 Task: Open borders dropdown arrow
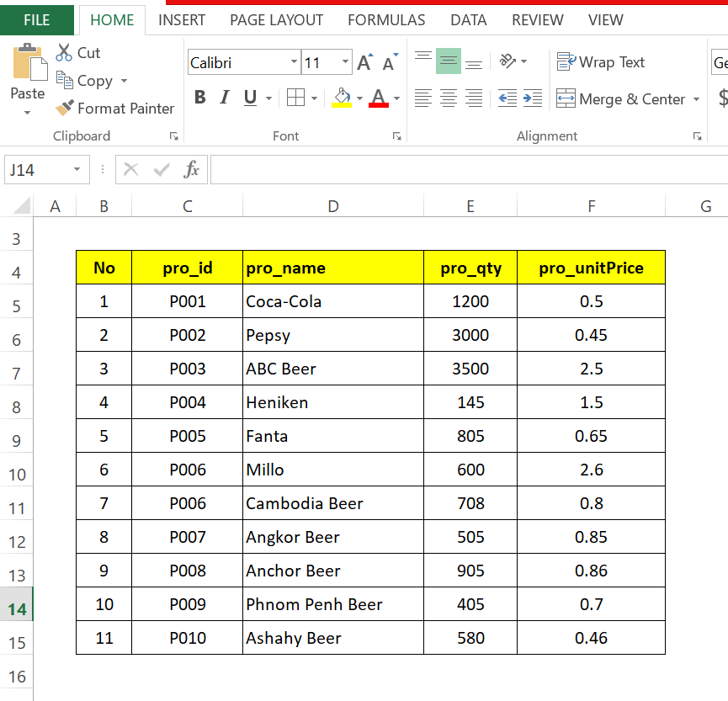[x=314, y=98]
